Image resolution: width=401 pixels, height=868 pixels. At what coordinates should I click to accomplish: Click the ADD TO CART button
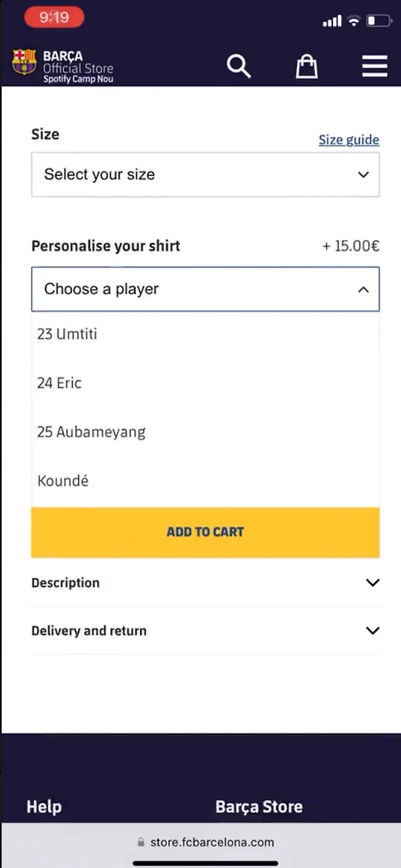click(x=205, y=532)
